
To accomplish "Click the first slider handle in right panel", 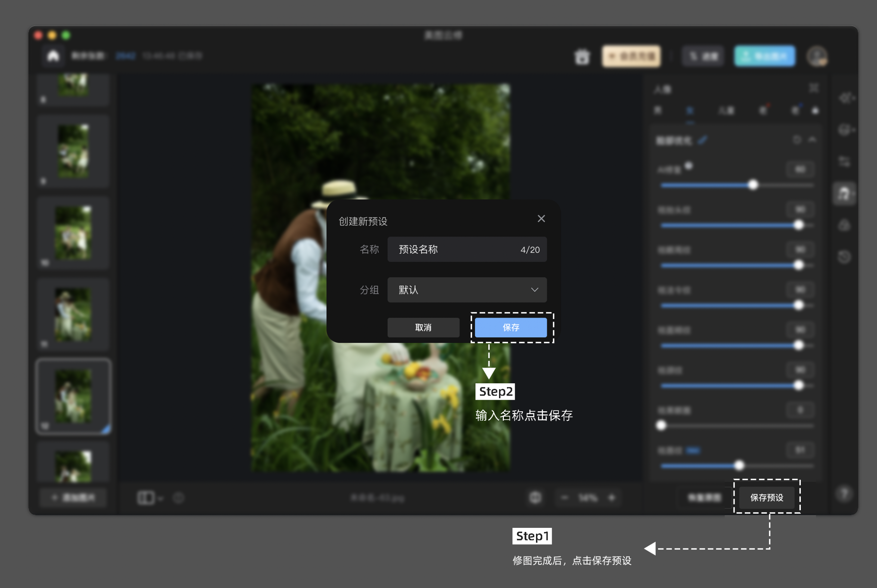I will coord(753,185).
